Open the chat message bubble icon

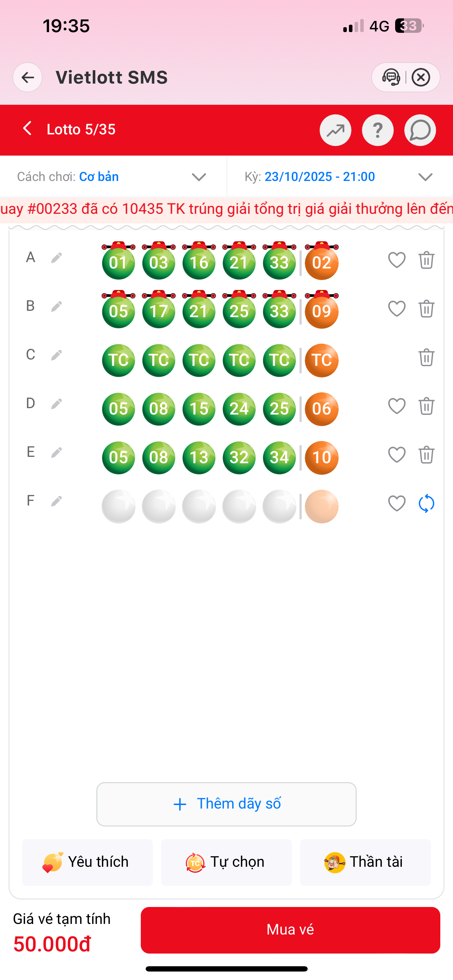click(420, 130)
